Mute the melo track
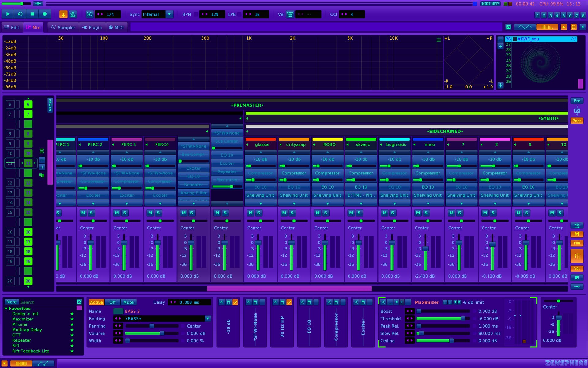Screen dimensions: 588x368 [418, 213]
